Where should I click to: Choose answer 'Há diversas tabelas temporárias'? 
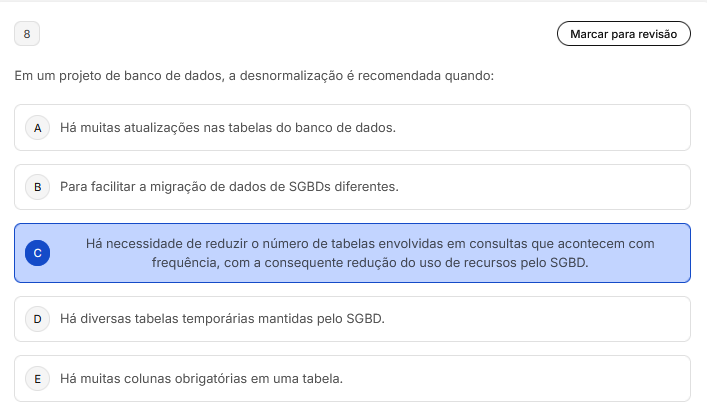222,319
